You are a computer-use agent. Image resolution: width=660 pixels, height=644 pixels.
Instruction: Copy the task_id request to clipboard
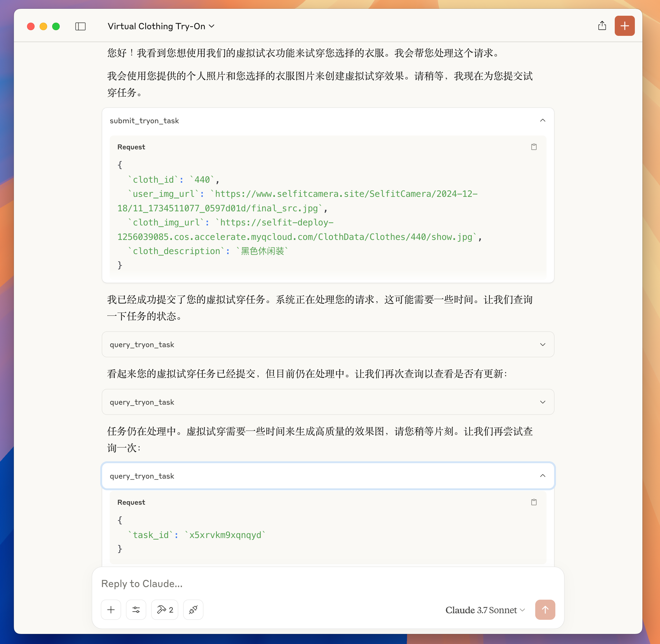(x=534, y=502)
